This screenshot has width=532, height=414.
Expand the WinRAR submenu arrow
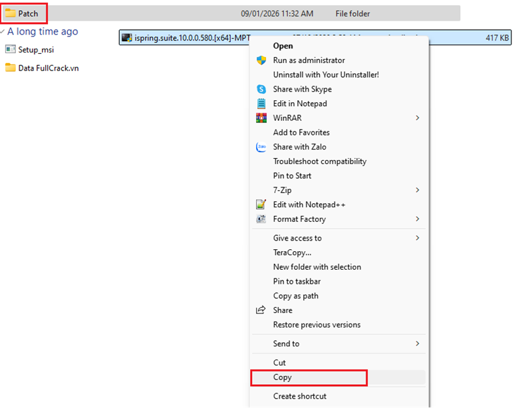coord(418,118)
